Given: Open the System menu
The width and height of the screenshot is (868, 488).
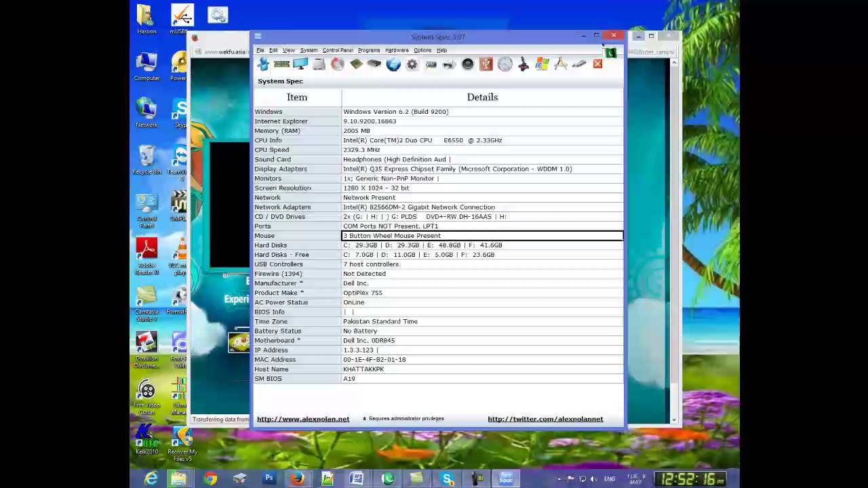Looking at the screenshot, I should coord(309,50).
